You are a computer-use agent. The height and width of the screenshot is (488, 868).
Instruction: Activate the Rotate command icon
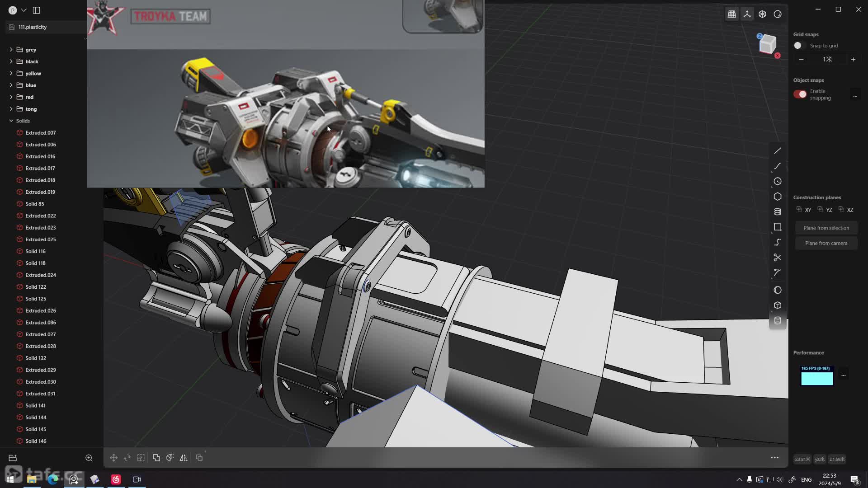point(127,458)
